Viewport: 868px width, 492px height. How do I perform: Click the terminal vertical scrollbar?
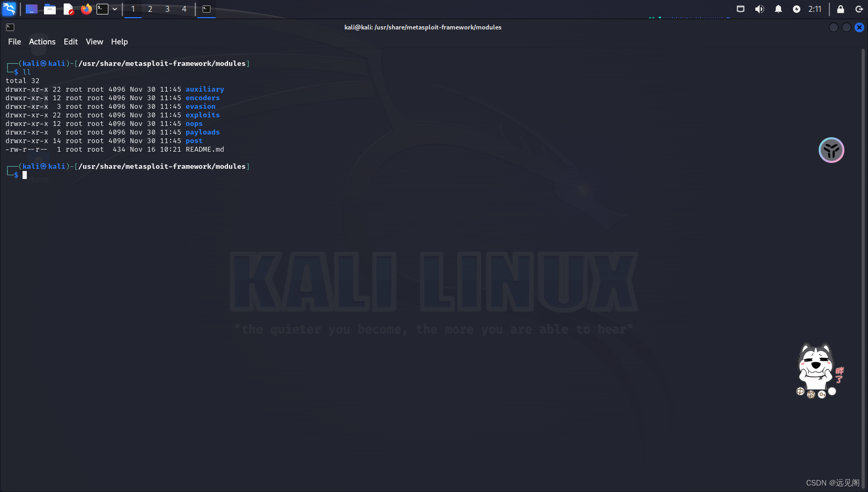coord(863,268)
